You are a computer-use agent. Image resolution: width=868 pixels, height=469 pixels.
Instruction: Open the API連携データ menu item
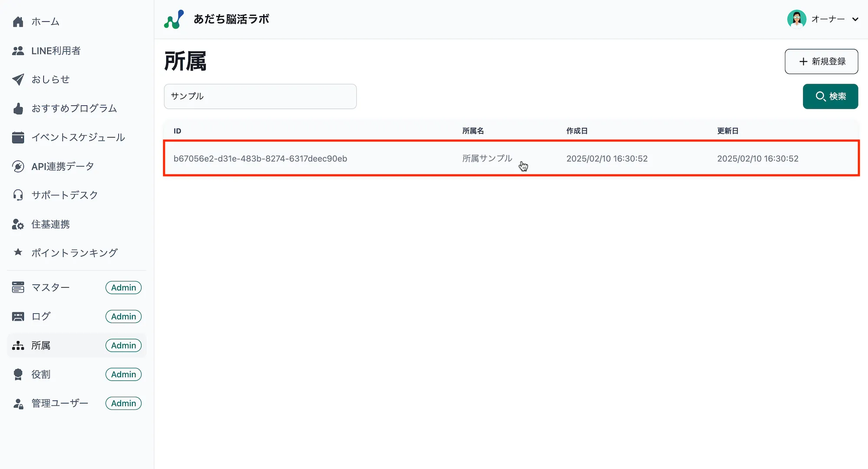point(62,166)
